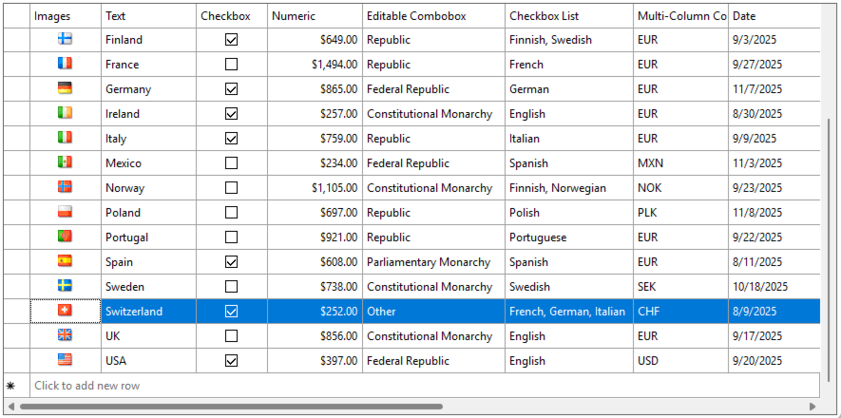Click the USA flag icon
Viewport: 841px width, 418px height.
[65, 360]
